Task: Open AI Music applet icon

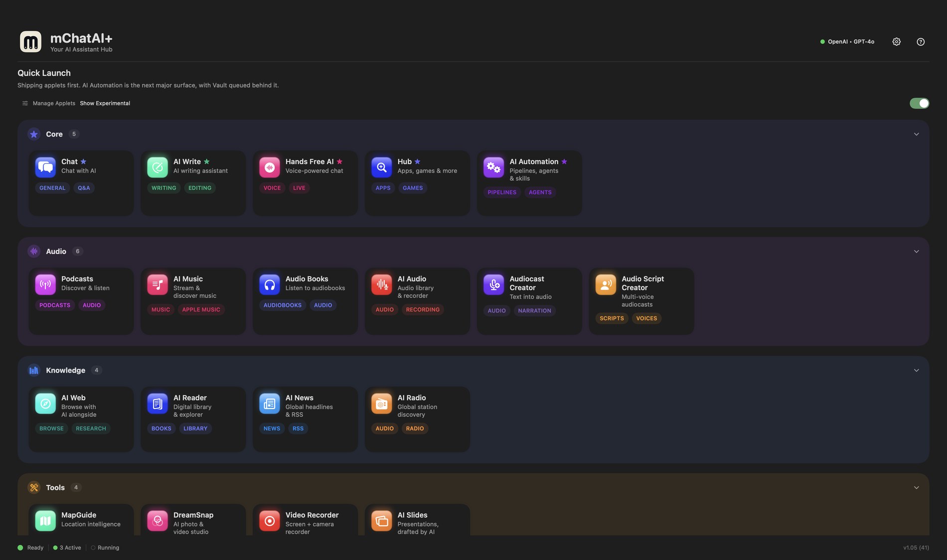Action: [158, 284]
